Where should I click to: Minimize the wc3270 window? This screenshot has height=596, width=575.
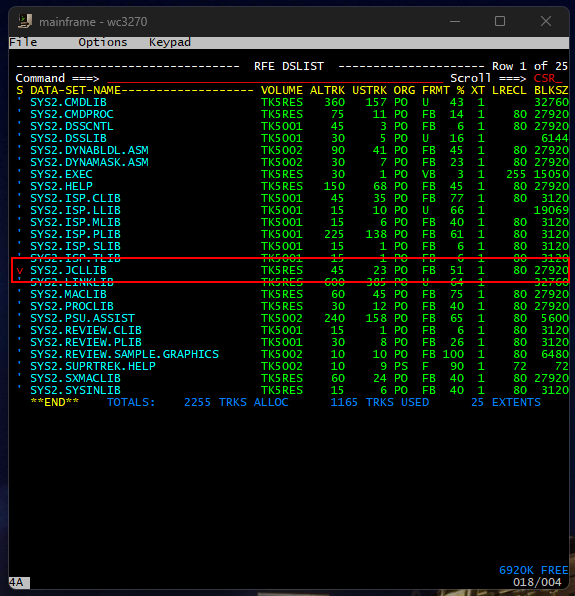455,21
